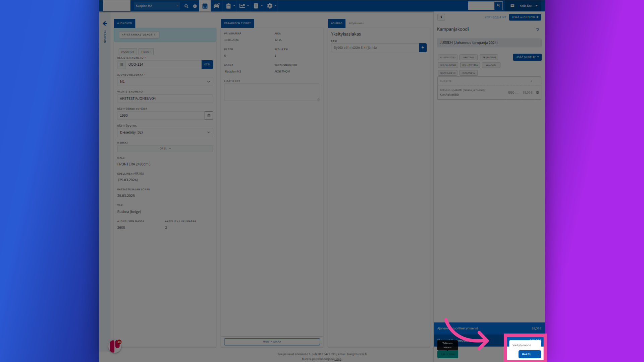Click the Lisää ajoneuvo button
This screenshot has width=644, height=362.
[525, 17]
